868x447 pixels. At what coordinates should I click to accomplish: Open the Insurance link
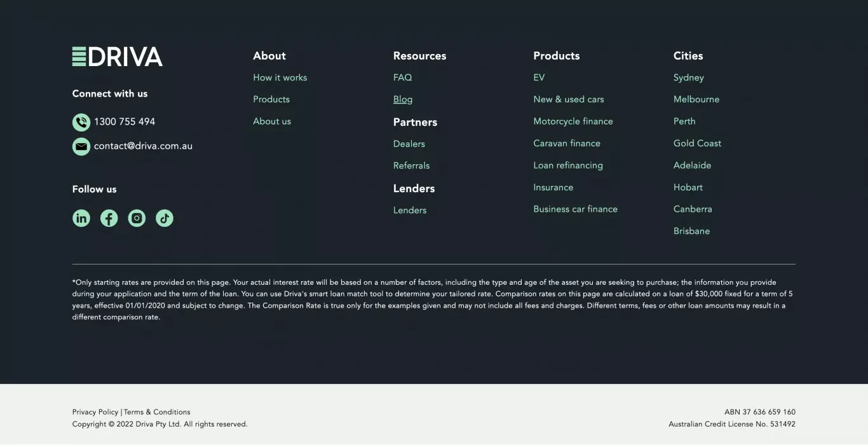coord(553,187)
